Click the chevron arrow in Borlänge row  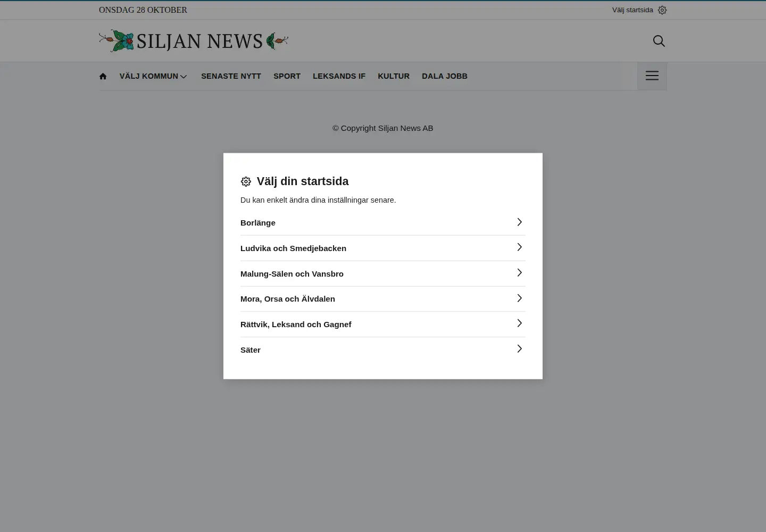pos(520,222)
